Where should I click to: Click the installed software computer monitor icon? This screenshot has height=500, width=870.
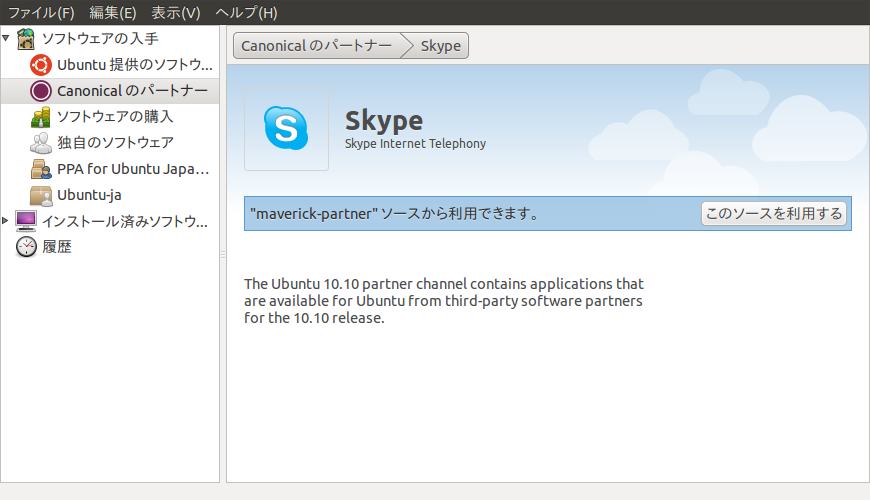tap(26, 221)
